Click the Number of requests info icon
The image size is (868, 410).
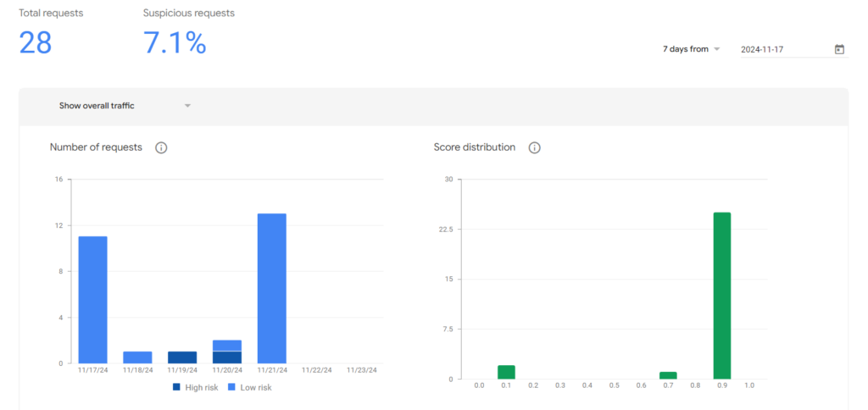tap(161, 147)
